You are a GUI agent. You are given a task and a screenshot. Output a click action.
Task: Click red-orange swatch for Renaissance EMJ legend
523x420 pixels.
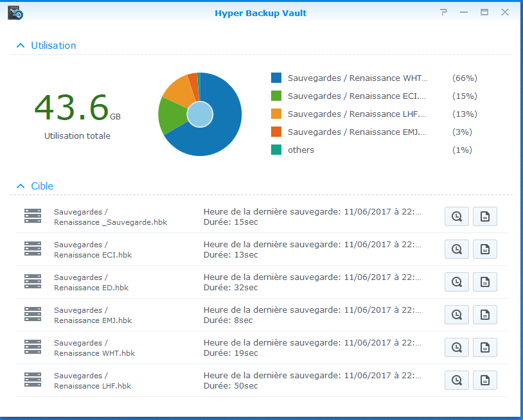[x=276, y=132]
